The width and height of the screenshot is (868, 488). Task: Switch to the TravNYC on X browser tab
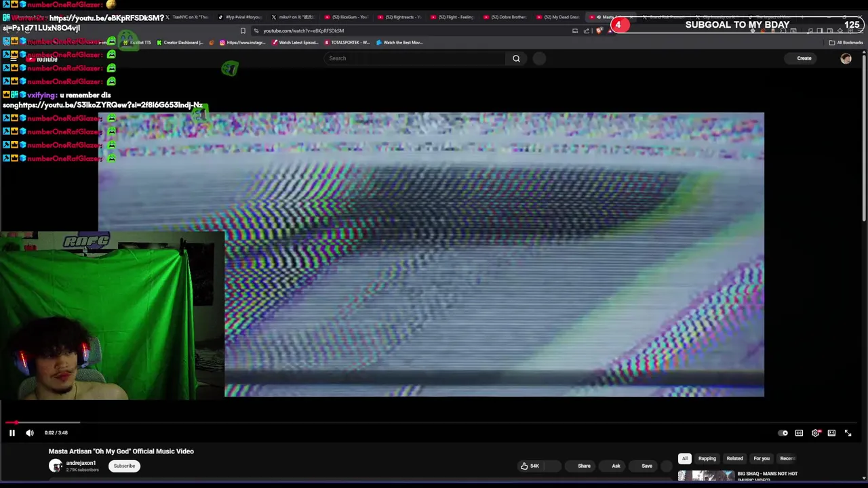tap(187, 17)
